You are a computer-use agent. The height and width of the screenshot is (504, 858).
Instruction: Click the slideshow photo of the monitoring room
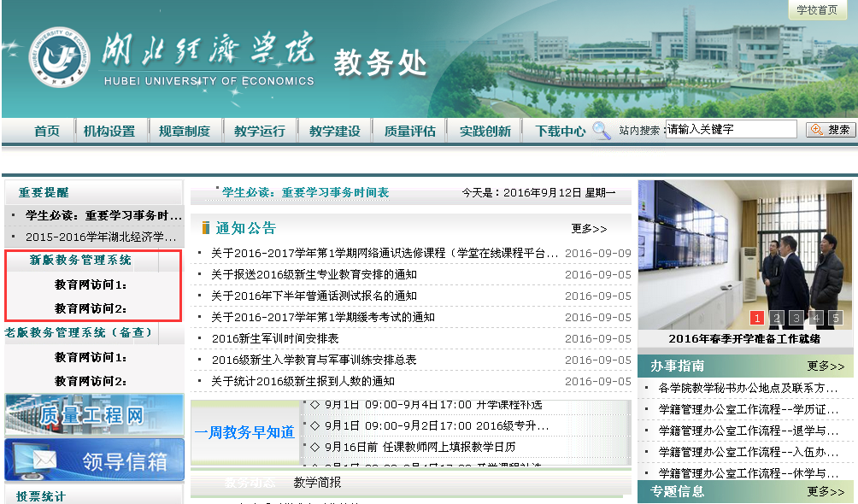click(x=744, y=255)
